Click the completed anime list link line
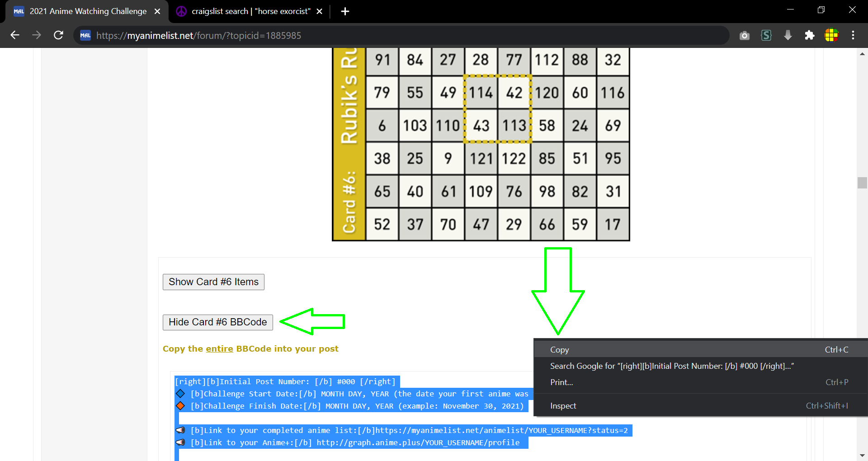The image size is (868, 461). 404,430
